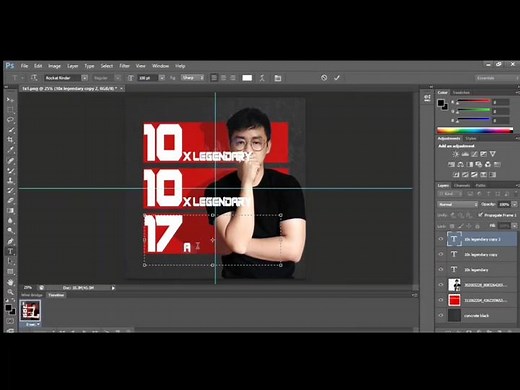520x390 pixels.
Task: Select the Horizontal Type tool
Action: pos(10,251)
